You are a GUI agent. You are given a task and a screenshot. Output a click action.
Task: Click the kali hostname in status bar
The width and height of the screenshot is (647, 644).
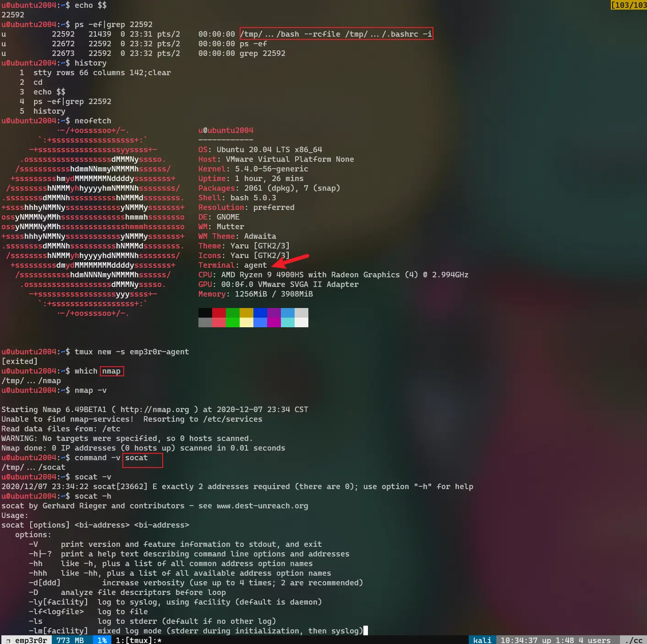pos(482,640)
